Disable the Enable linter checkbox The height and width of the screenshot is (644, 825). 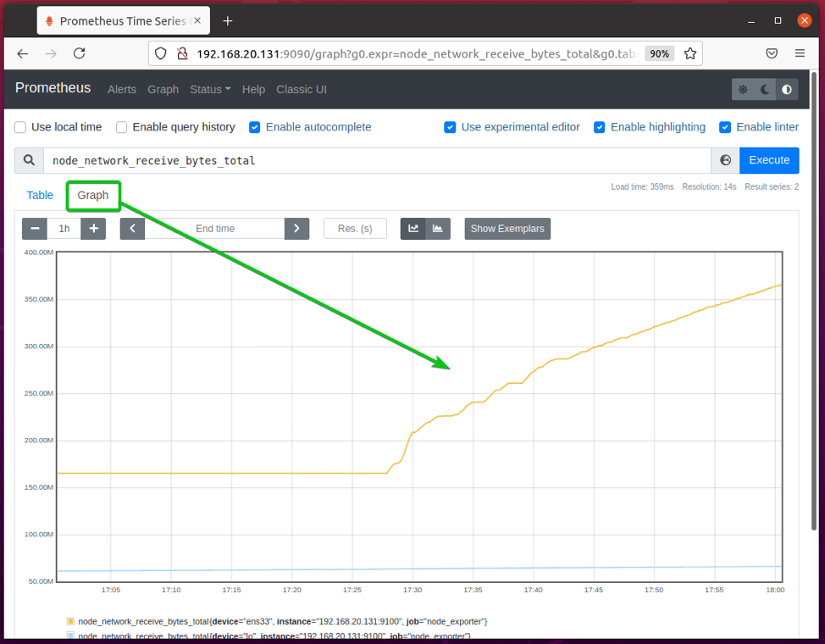(x=725, y=127)
